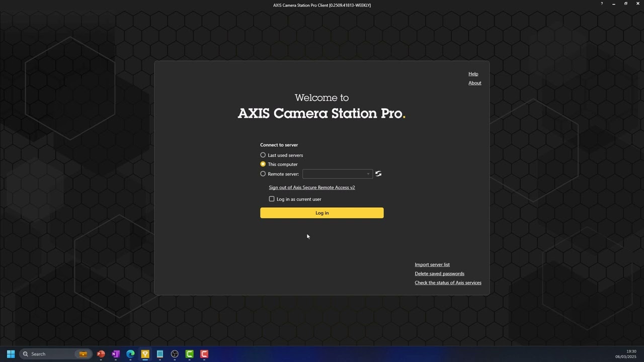
Task: Open the green Camtasia taskbar icon
Action: click(x=190, y=354)
